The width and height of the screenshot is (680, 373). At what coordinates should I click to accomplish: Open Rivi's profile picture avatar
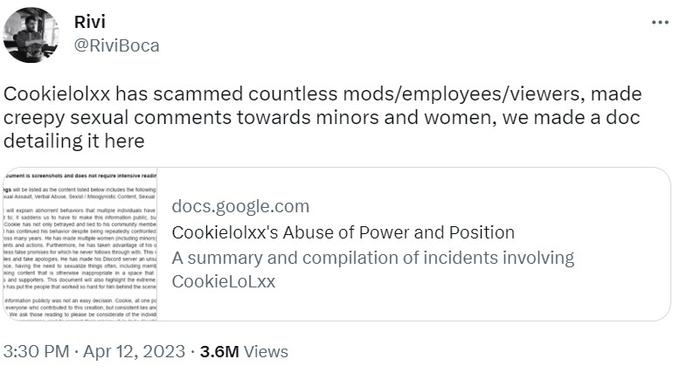tap(31, 35)
